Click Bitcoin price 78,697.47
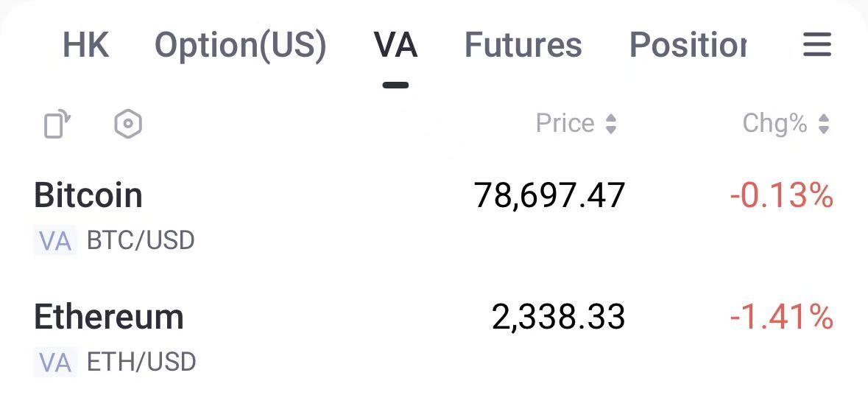The image size is (868, 395). click(549, 196)
